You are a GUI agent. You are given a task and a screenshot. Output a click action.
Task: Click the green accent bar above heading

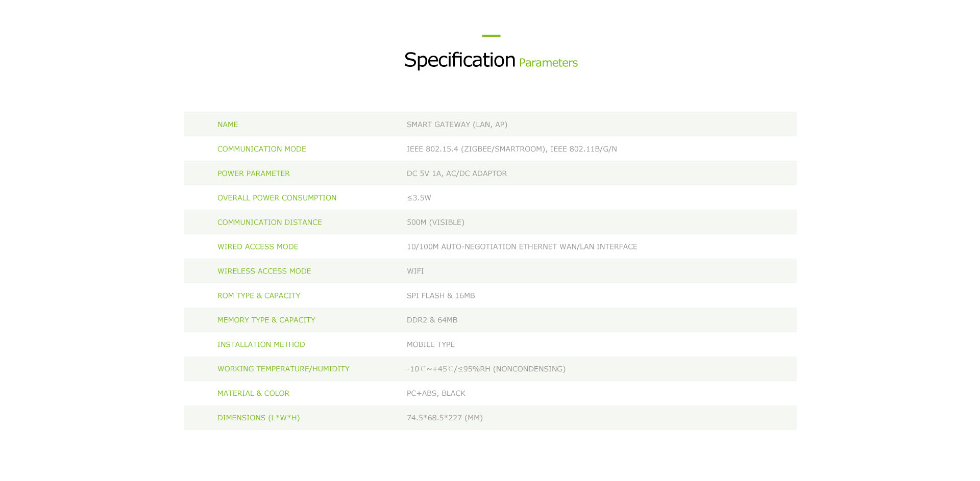tap(491, 36)
